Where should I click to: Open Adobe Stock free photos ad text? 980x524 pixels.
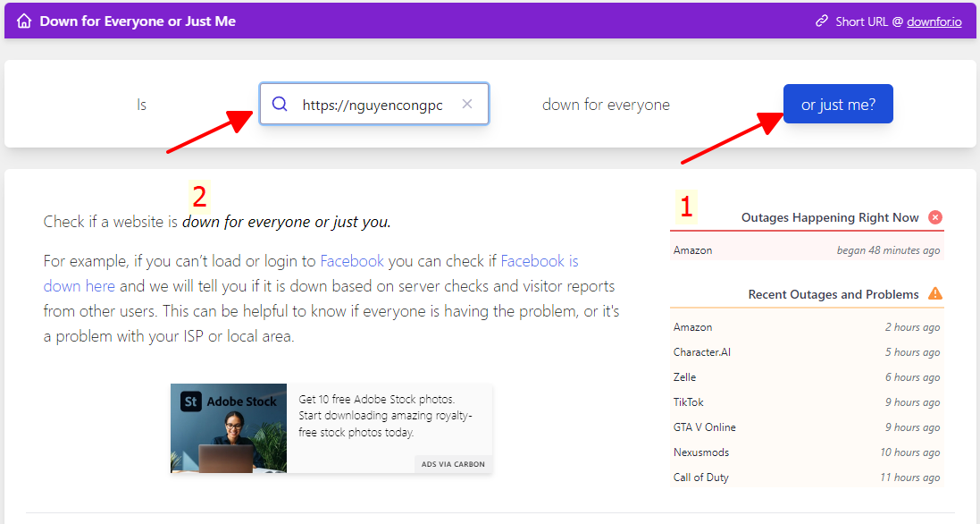click(385, 416)
